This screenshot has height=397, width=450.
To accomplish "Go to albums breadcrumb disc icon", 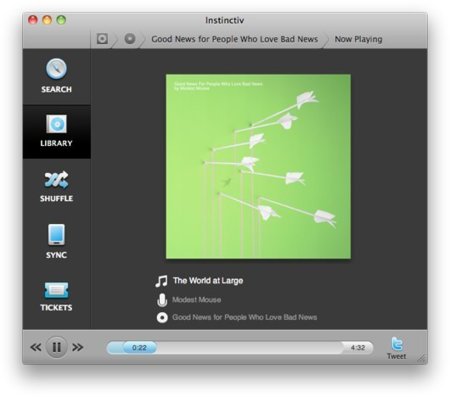I will click(x=130, y=39).
